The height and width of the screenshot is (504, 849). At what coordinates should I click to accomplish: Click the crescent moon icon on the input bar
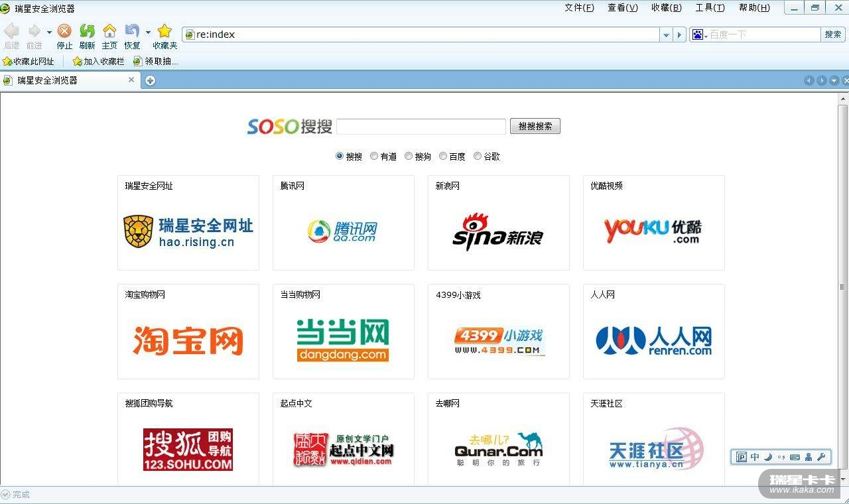pyautogui.click(x=768, y=457)
